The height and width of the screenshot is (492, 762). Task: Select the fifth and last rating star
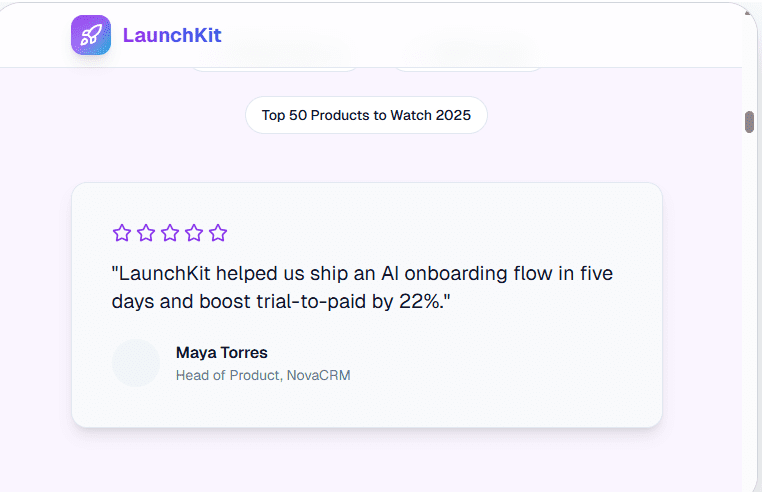click(218, 233)
